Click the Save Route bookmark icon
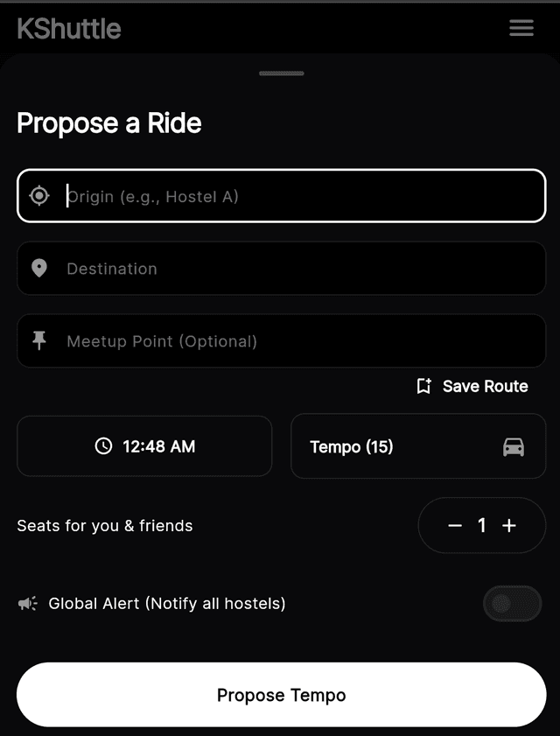560x736 pixels. 424,385
